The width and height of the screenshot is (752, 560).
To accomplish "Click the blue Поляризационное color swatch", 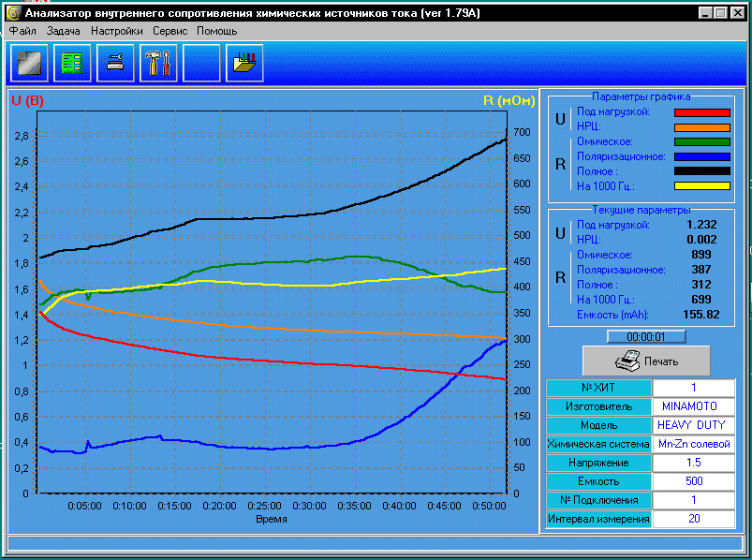I will pyautogui.click(x=702, y=156).
